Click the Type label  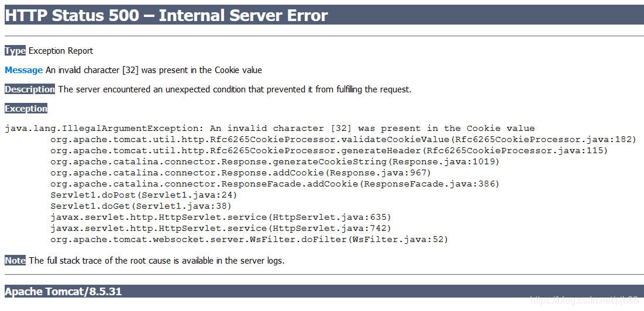pos(15,51)
